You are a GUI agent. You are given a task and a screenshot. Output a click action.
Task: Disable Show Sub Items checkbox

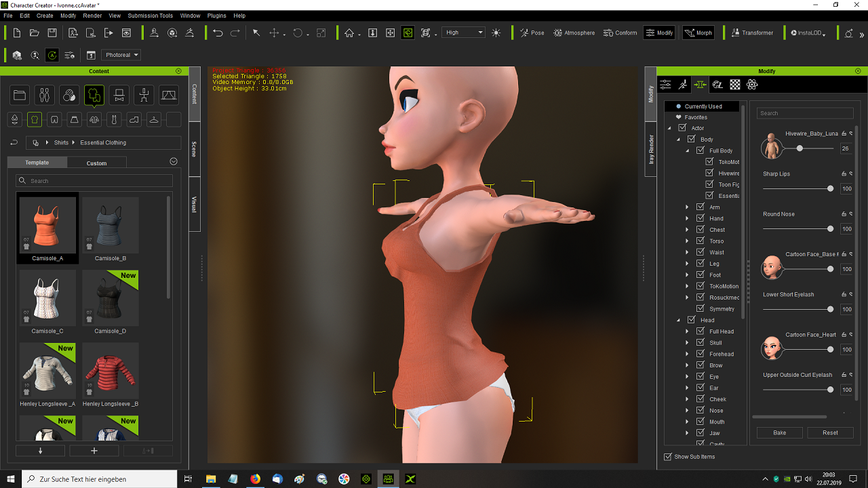click(668, 457)
